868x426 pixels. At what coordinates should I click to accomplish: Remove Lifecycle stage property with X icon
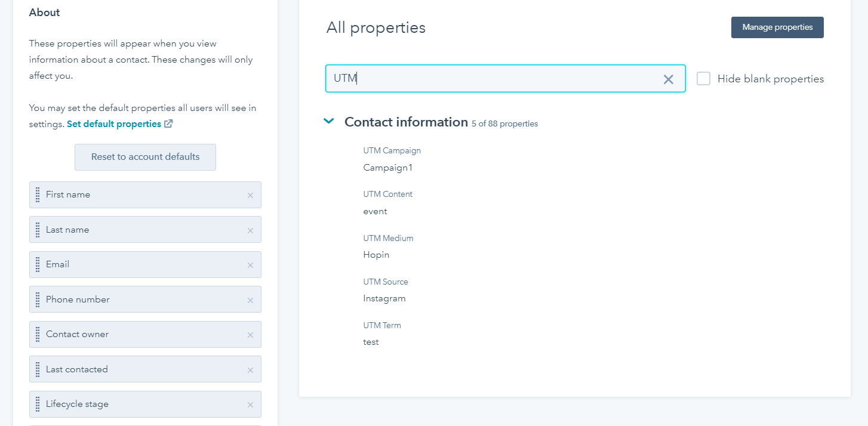pyautogui.click(x=250, y=405)
